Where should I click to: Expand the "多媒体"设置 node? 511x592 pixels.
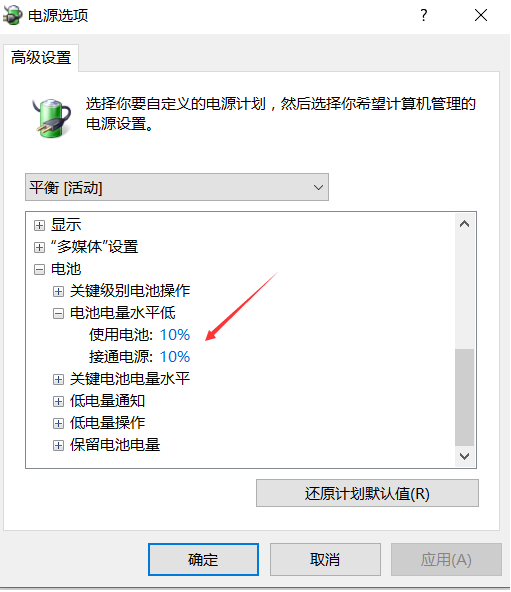tap(39, 247)
